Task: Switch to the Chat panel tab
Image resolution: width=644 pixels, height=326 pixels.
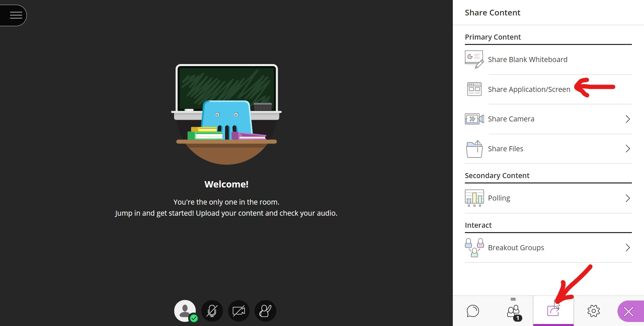Action: (x=473, y=311)
